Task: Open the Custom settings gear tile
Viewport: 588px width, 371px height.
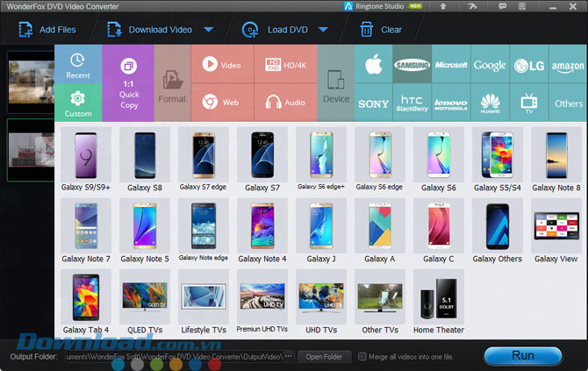Action: tap(78, 103)
